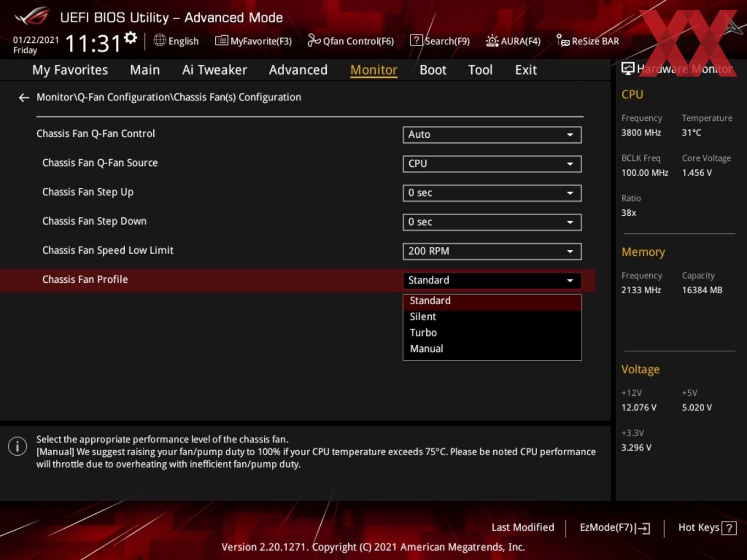The width and height of the screenshot is (747, 560).
Task: Click the info icon near help text
Action: (x=18, y=446)
